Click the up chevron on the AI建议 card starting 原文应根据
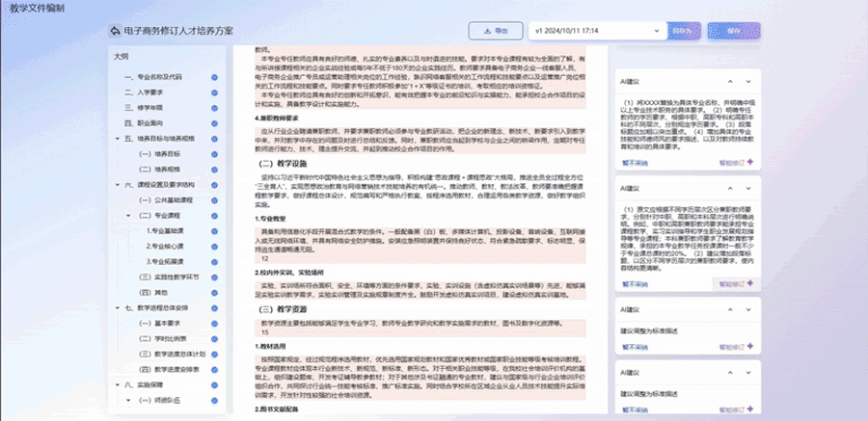 click(730, 189)
